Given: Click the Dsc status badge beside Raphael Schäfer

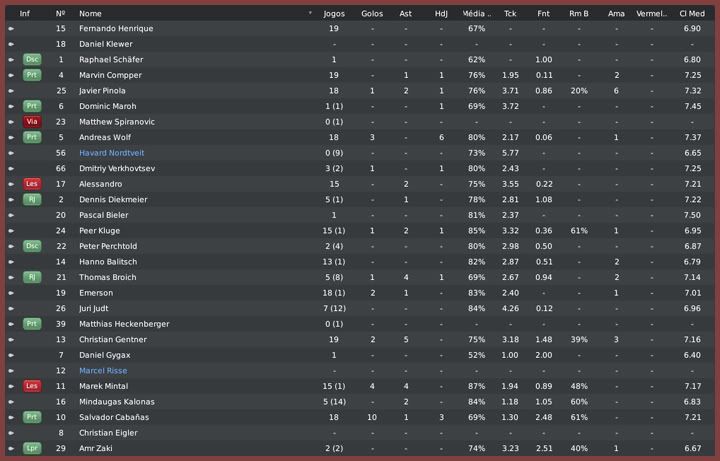Looking at the screenshot, I should [x=32, y=60].
